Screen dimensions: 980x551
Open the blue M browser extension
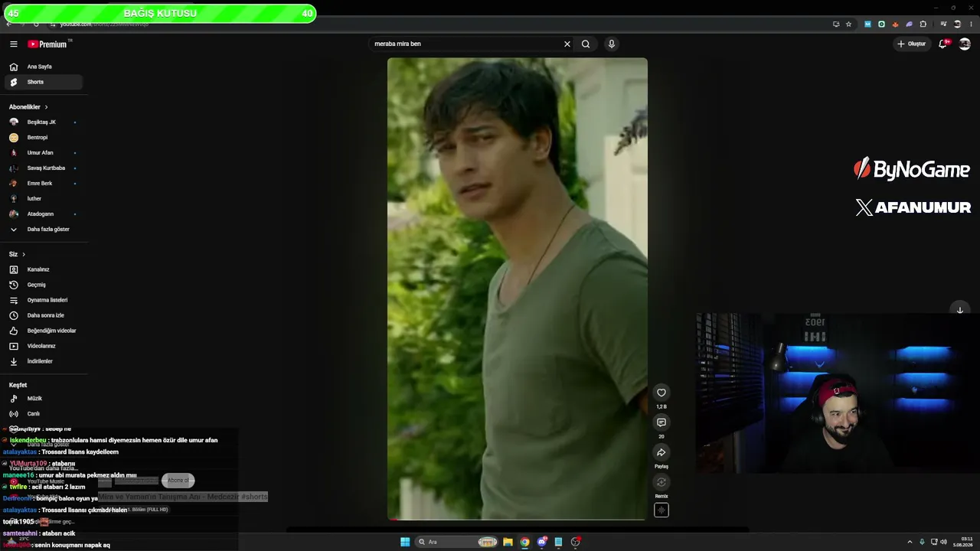(867, 24)
